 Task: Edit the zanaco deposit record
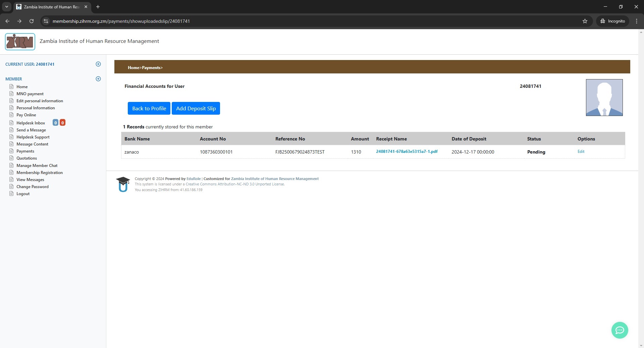pyautogui.click(x=581, y=152)
